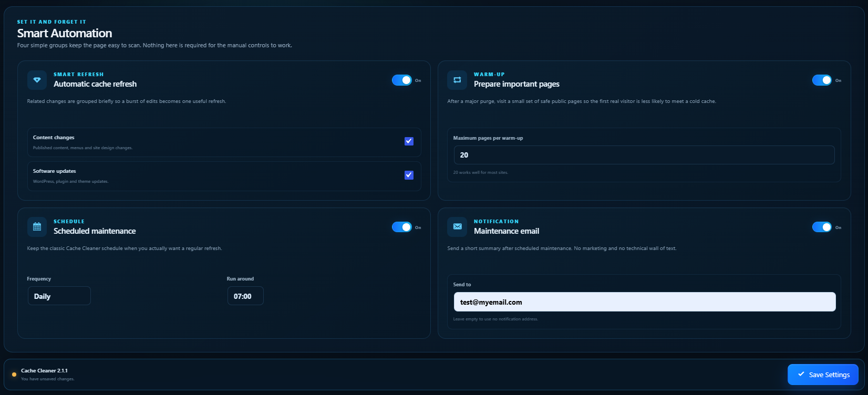868x395 pixels.
Task: Click the 'WordPress, plugin and theme updates.' description
Action: pos(71,181)
